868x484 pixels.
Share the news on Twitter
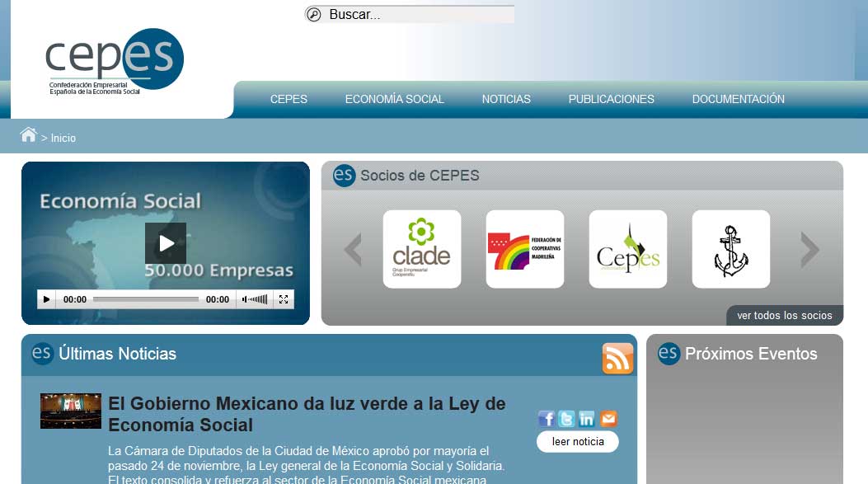tap(566, 419)
